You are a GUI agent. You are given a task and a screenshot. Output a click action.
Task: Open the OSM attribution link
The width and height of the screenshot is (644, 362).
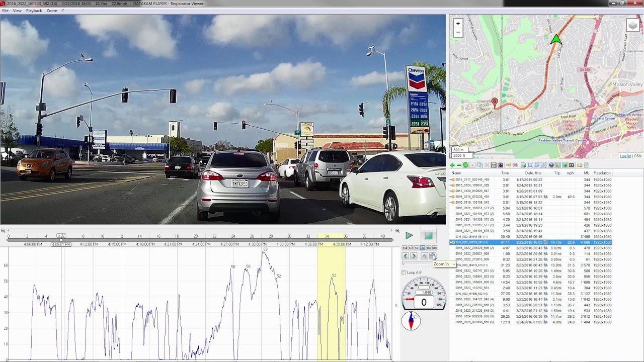pos(637,156)
